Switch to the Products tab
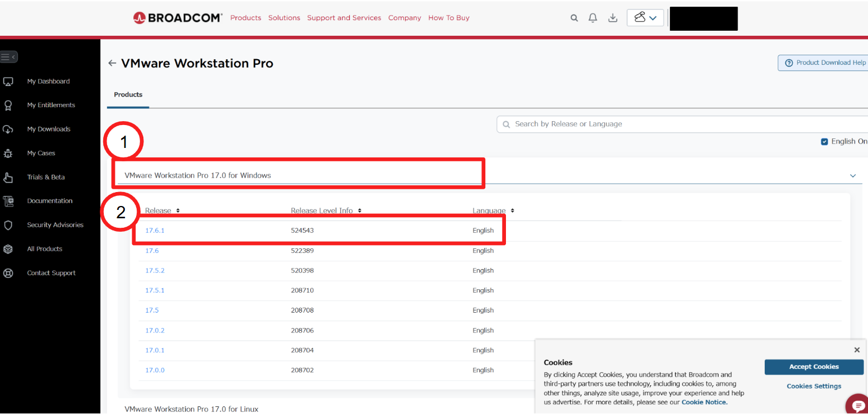The height and width of the screenshot is (417, 868). tap(128, 94)
